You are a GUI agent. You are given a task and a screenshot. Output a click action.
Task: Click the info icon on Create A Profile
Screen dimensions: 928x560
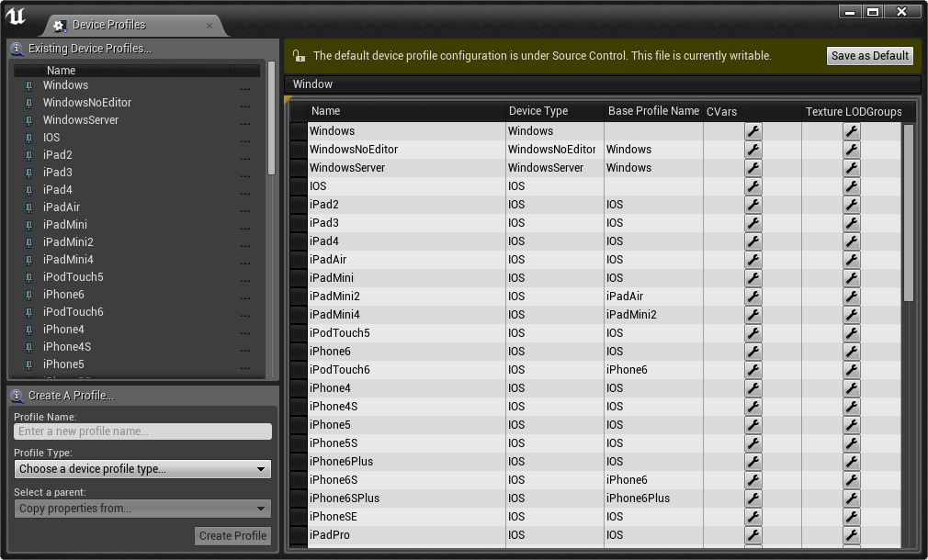click(15, 396)
